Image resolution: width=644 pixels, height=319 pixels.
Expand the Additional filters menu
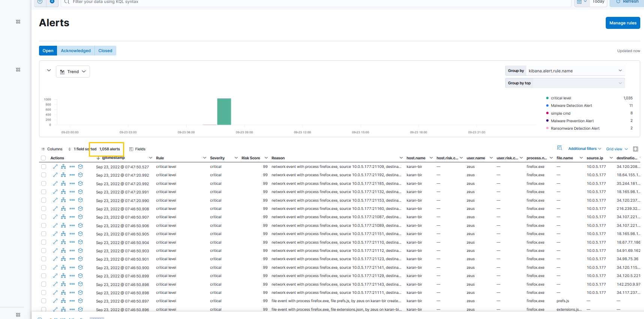(584, 149)
